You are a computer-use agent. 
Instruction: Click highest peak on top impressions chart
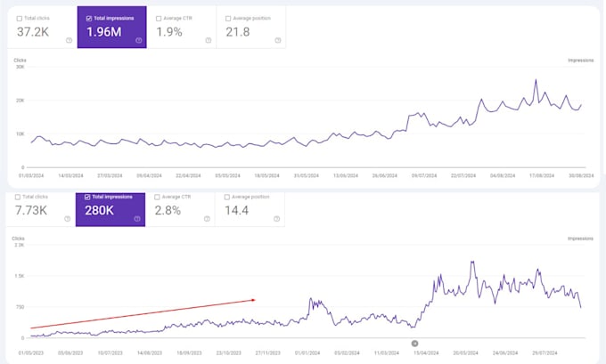(x=536, y=80)
